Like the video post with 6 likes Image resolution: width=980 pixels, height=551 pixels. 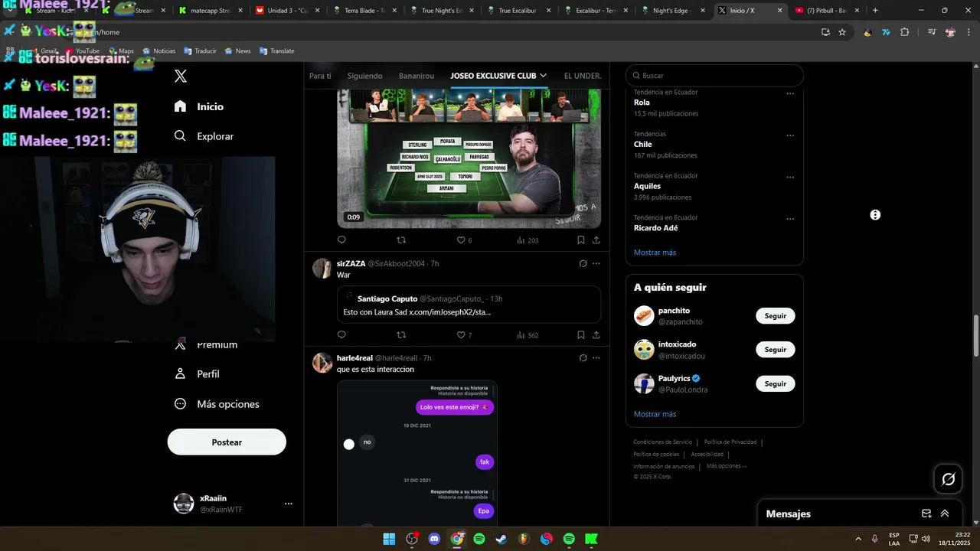point(464,240)
